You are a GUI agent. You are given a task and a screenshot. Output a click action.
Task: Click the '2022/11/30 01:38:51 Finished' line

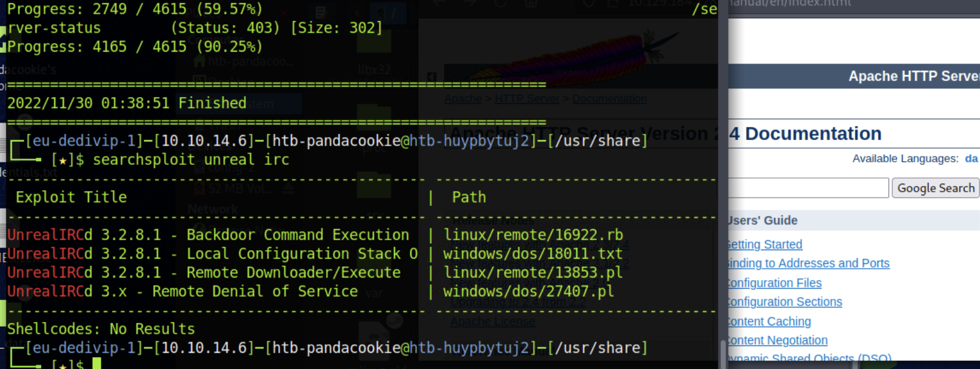(x=127, y=103)
